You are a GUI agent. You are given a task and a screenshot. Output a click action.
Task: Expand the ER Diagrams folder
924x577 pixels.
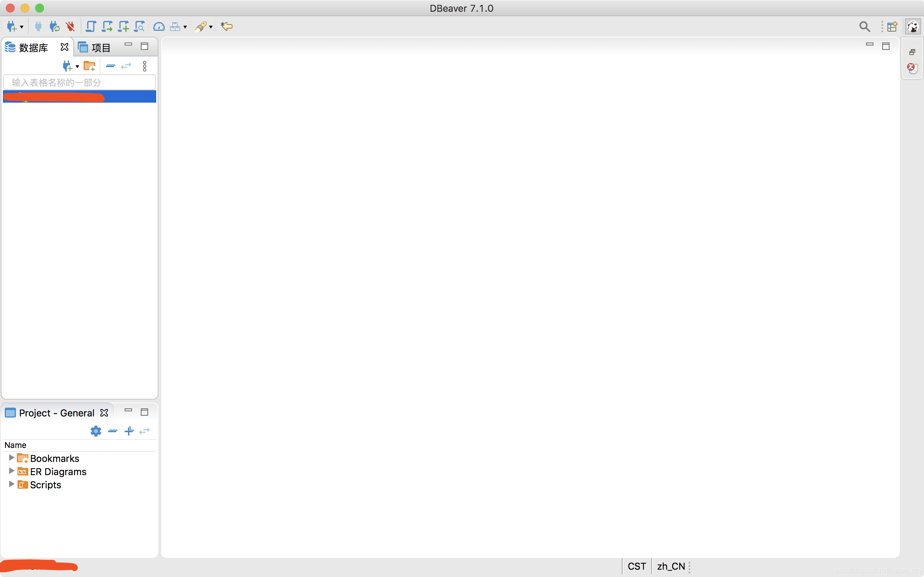point(11,471)
